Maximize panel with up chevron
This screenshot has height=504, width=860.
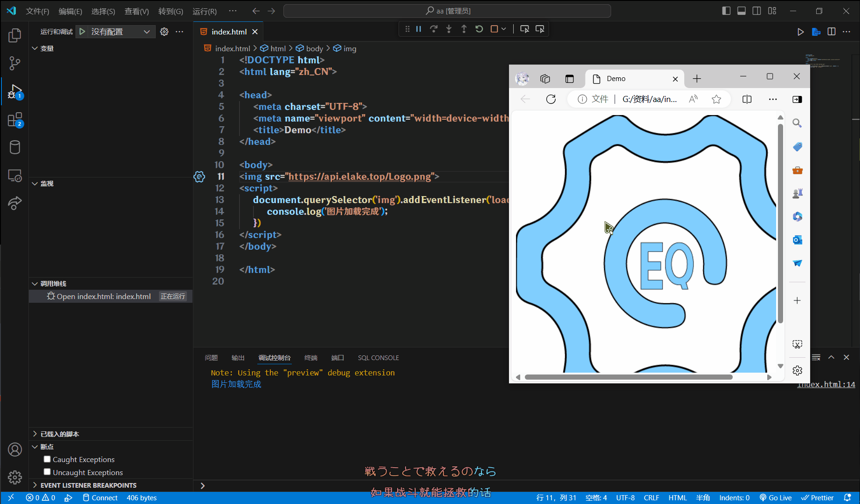(x=831, y=357)
